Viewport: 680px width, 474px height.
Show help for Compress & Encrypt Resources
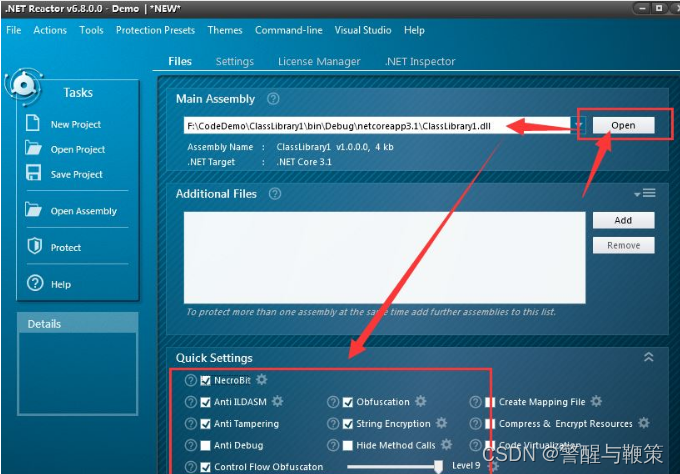point(475,424)
